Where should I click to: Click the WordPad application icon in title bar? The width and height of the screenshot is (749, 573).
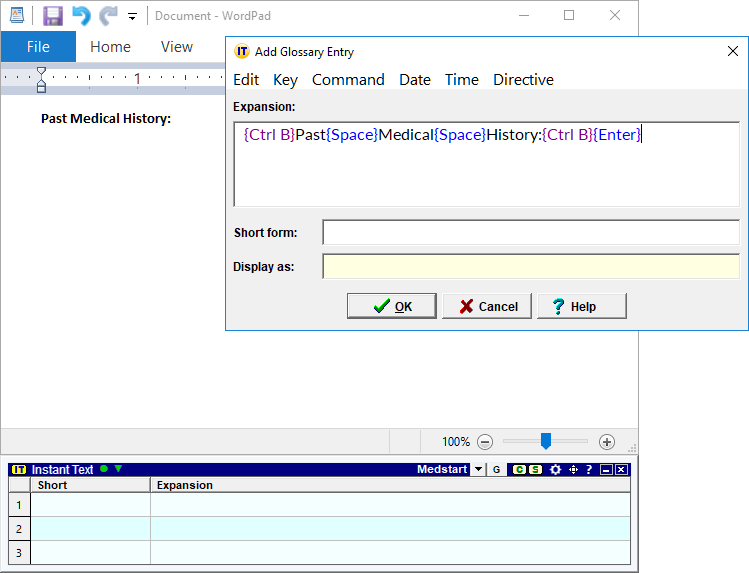17,15
